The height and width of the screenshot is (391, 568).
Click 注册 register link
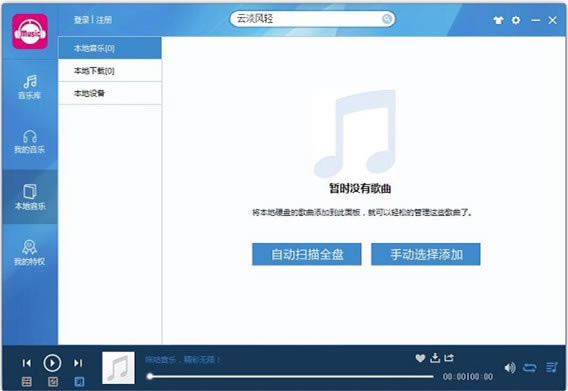[104, 20]
